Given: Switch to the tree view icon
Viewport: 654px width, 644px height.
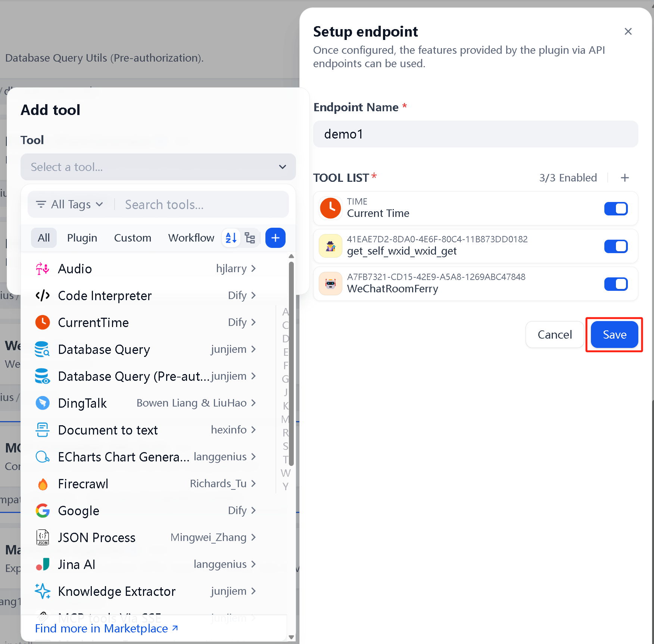Looking at the screenshot, I should click(x=250, y=238).
